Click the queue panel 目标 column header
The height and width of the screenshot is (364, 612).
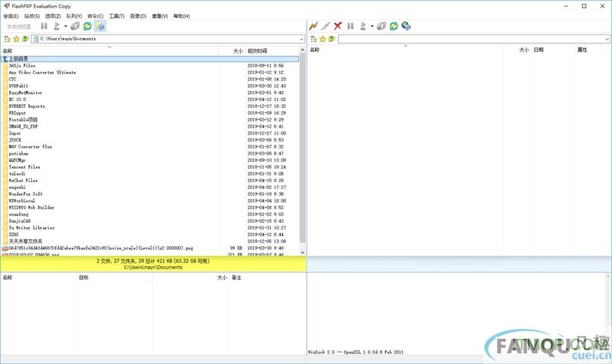tap(115, 278)
